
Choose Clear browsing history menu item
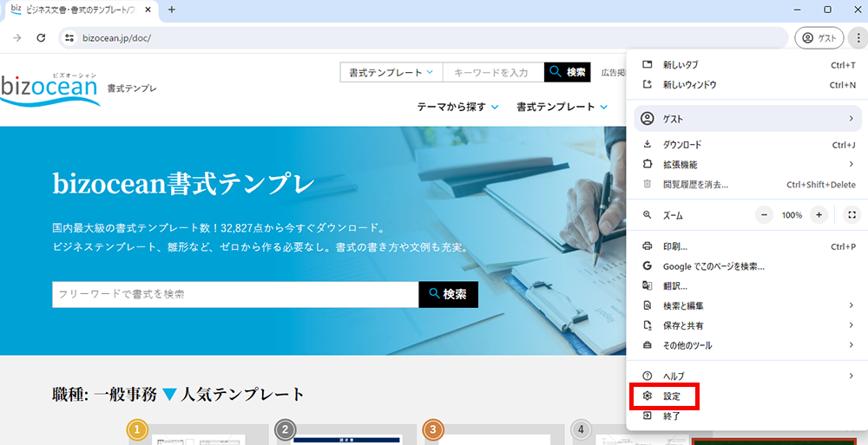(x=749, y=184)
